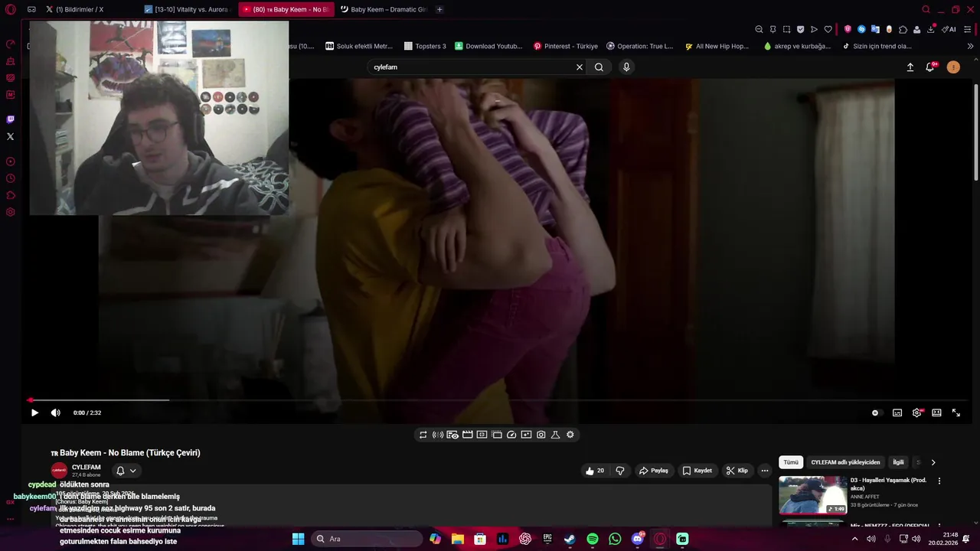Switch to Baby Keem – Dramatic tab
980x551 pixels.
coord(383,9)
